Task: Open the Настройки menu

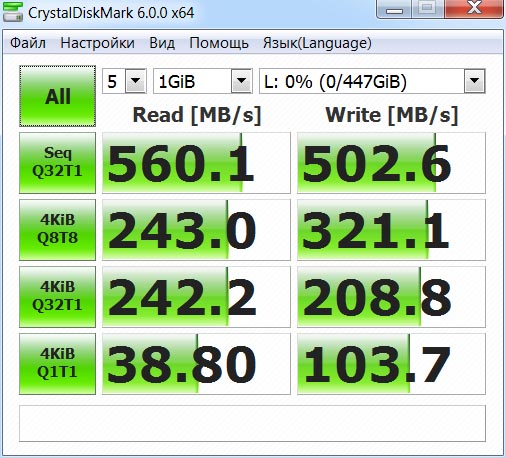Action: [x=98, y=43]
